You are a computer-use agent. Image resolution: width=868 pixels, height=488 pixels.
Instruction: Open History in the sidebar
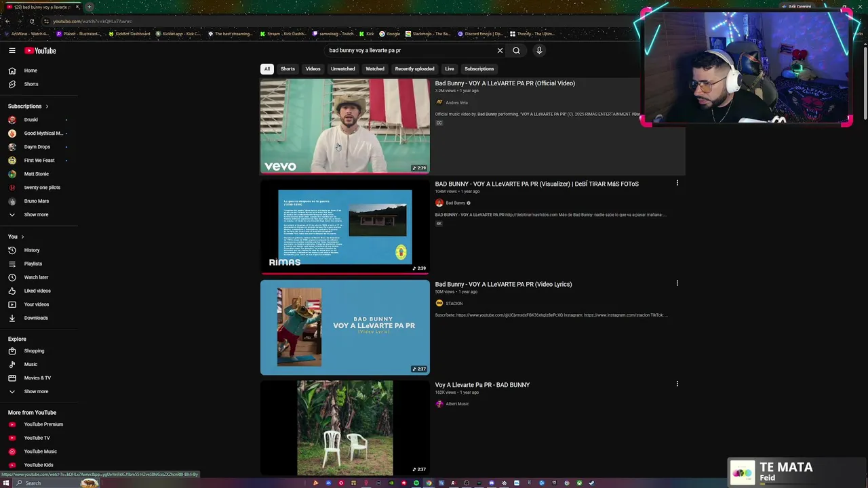point(38,250)
